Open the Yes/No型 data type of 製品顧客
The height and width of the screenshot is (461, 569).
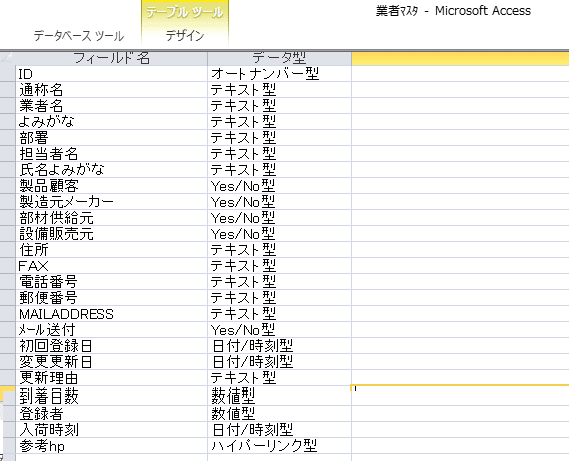pos(279,185)
